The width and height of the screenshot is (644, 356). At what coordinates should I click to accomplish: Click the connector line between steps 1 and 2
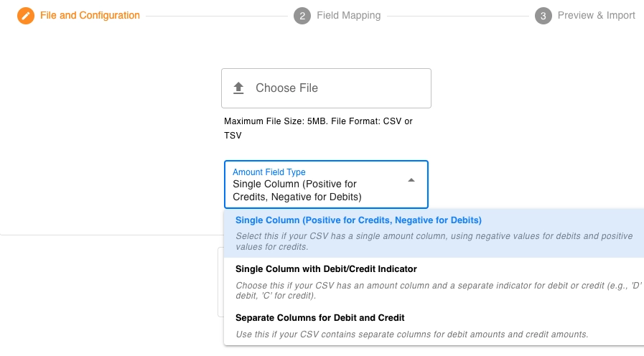coord(216,16)
